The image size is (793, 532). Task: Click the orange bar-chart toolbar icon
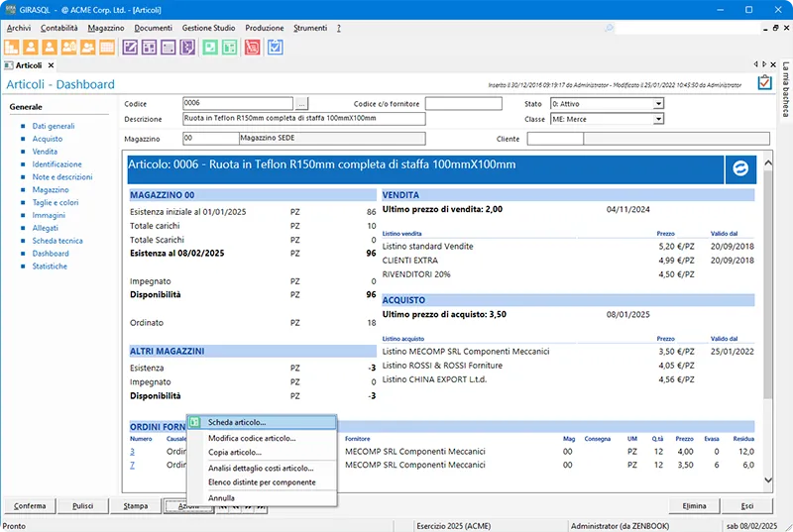[x=12, y=48]
